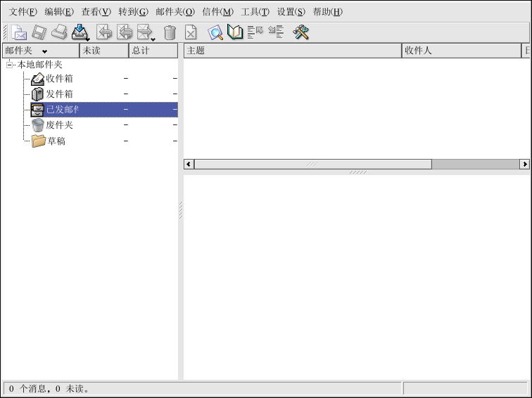Click the 收件人 column header

click(460, 51)
